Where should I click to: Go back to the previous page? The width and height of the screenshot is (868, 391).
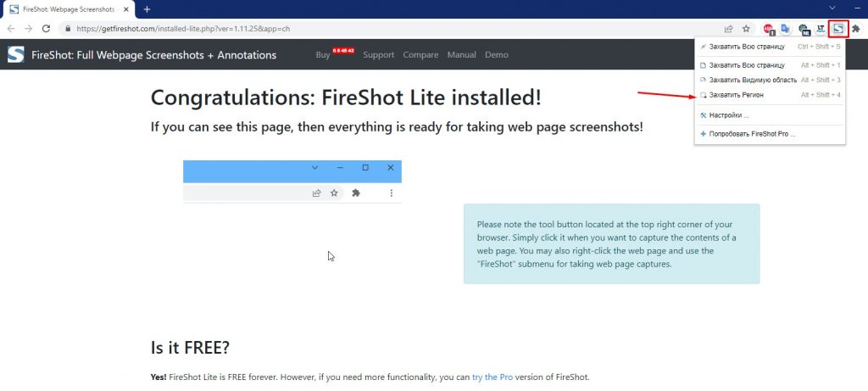(11, 29)
